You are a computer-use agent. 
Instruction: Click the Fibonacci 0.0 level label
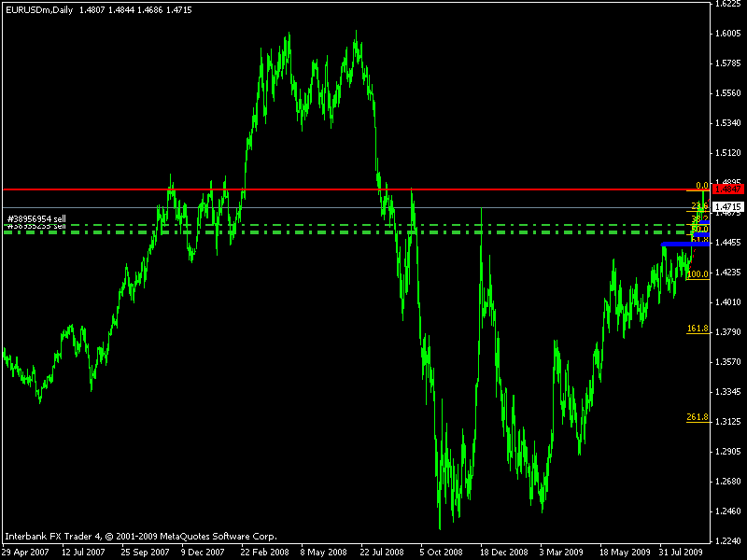coord(702,185)
